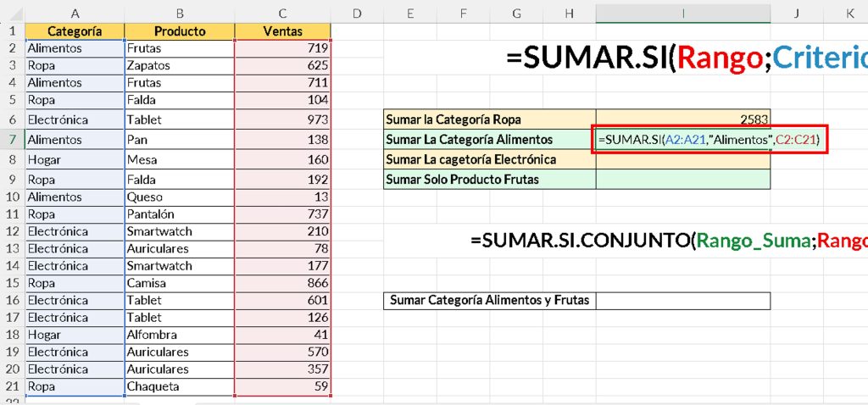Select the column C header
Viewport: 868px width, 405px height.
click(x=282, y=14)
